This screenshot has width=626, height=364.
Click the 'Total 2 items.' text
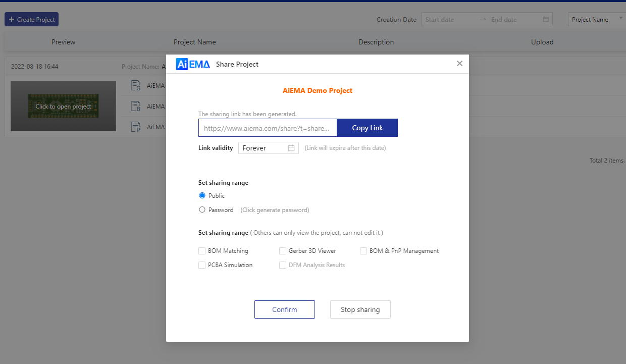point(607,161)
